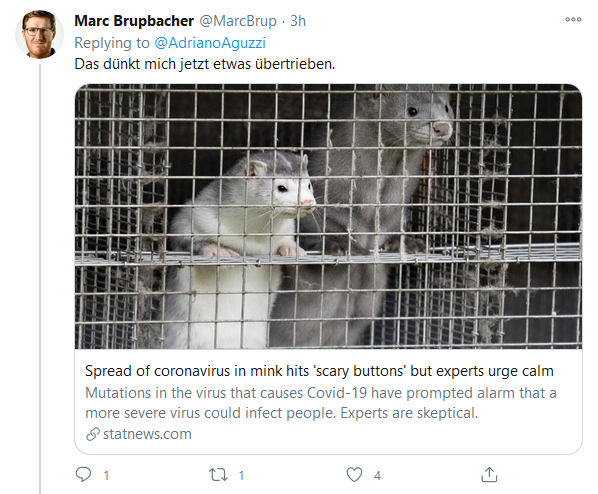Viewport: 598px width, 494px height.
Task: Click the reply count number 1
Action: click(106, 476)
